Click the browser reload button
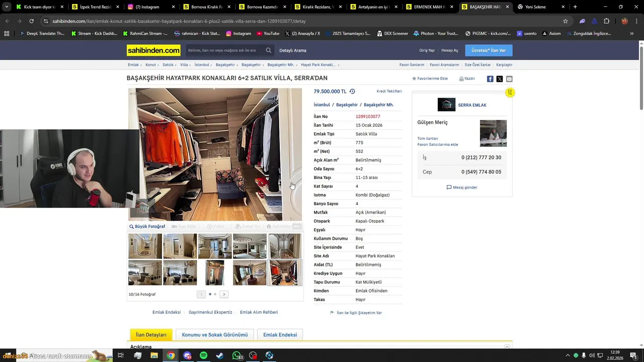The width and height of the screenshot is (644, 362). coord(31,21)
